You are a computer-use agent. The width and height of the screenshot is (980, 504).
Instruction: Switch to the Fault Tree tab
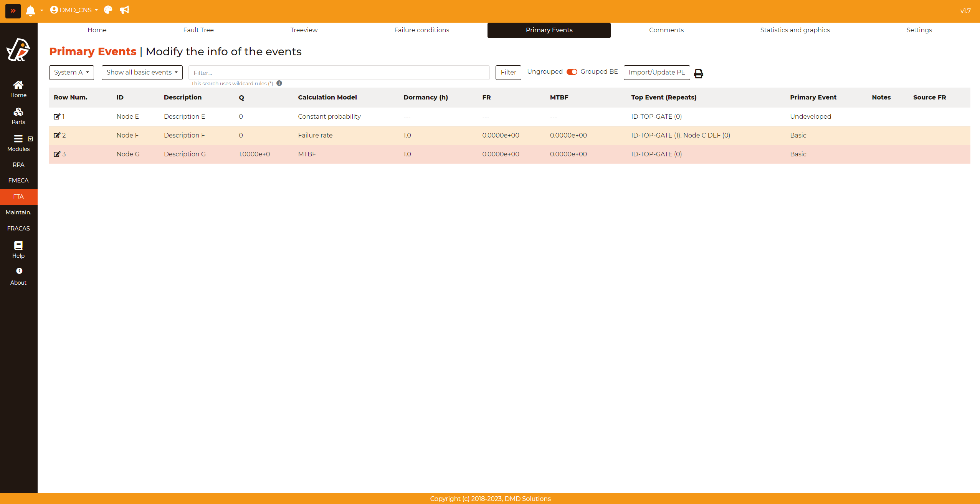tap(198, 30)
